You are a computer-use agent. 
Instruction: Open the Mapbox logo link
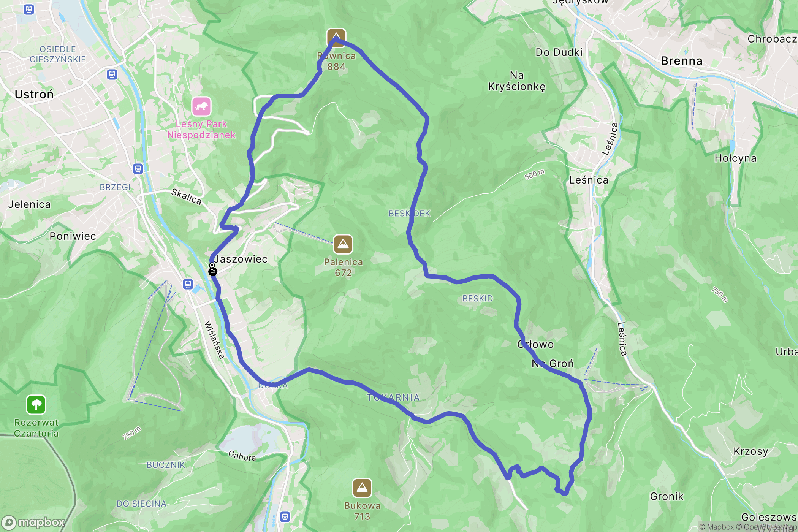click(33, 522)
